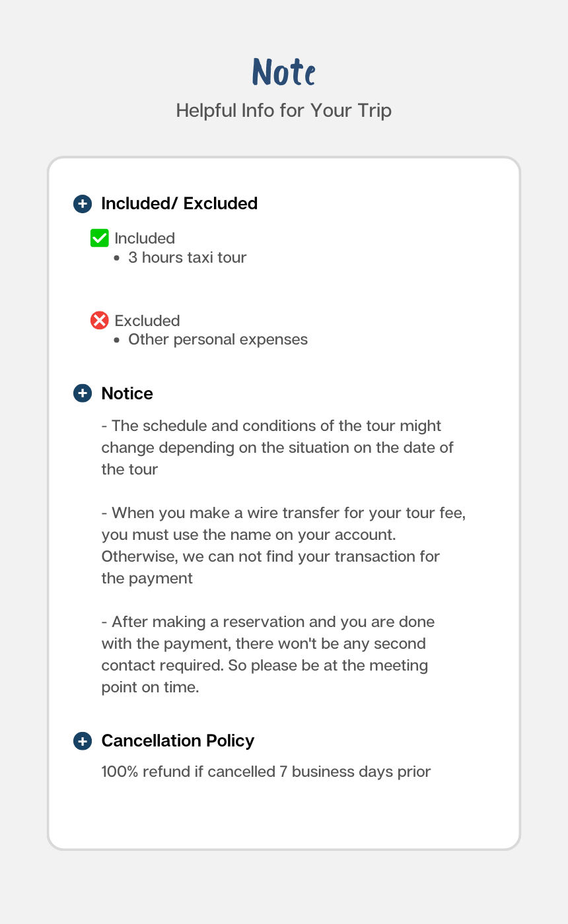Toggle the green Included checkmark box
568x924 pixels.
(99, 238)
